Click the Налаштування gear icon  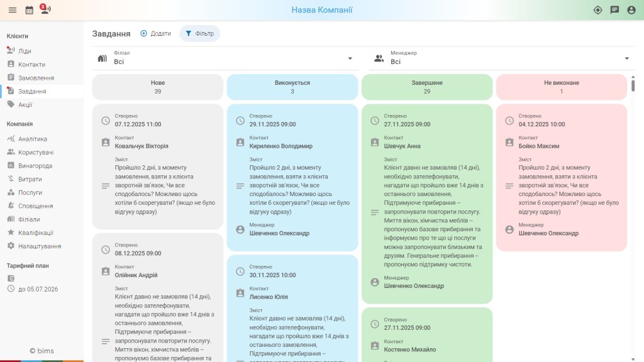coord(11,246)
